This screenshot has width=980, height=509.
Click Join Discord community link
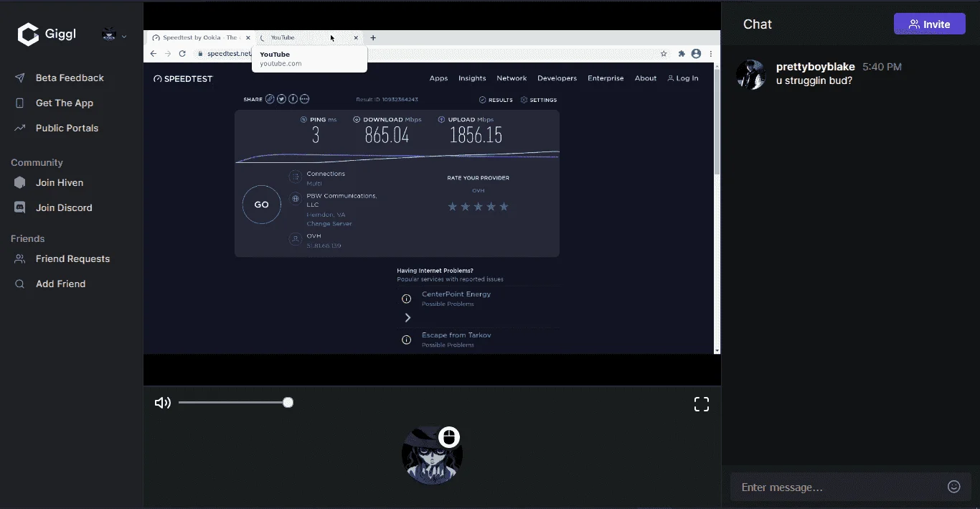64,207
